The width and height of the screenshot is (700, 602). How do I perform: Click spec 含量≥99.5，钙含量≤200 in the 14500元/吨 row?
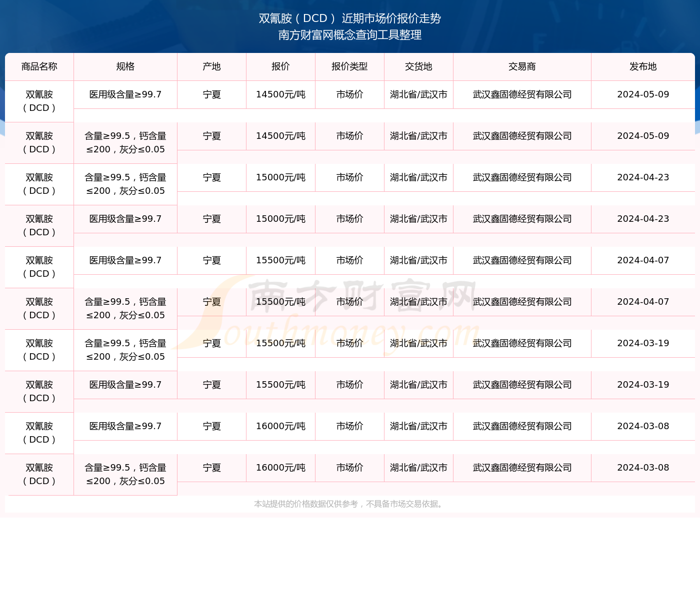coord(125,142)
